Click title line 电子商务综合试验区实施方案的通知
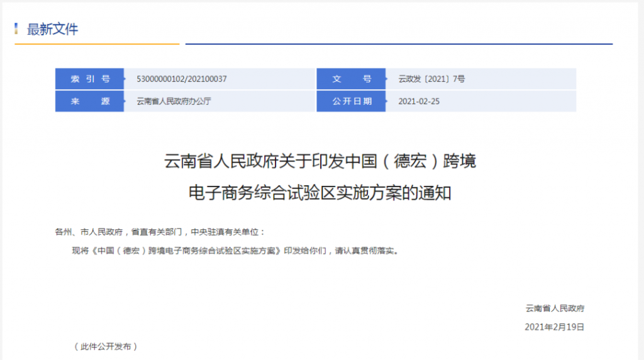 tap(320, 193)
